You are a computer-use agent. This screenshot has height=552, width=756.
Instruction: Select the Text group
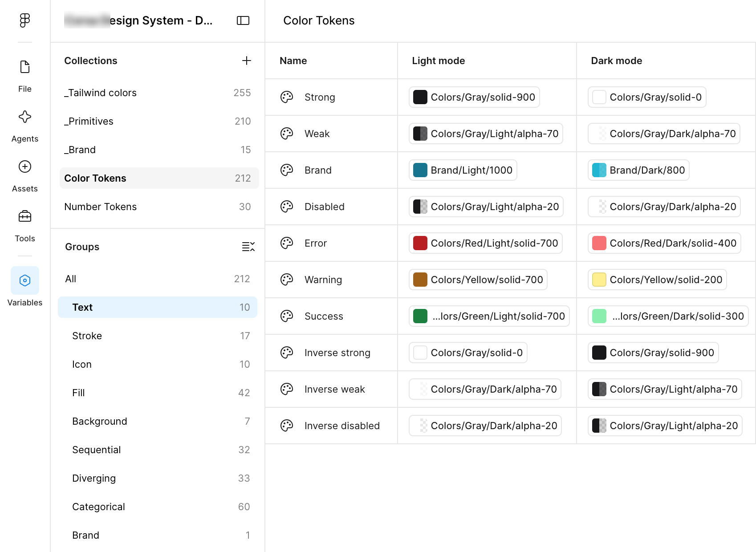[158, 307]
